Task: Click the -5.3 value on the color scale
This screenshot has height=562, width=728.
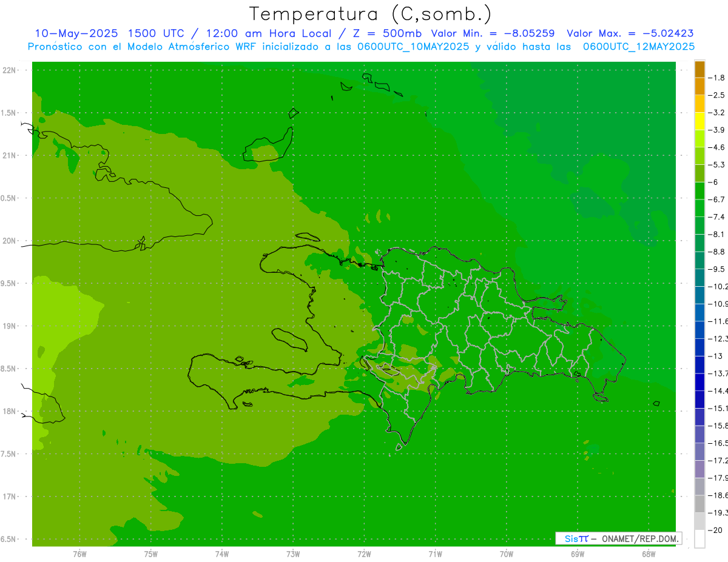Action: (716, 164)
